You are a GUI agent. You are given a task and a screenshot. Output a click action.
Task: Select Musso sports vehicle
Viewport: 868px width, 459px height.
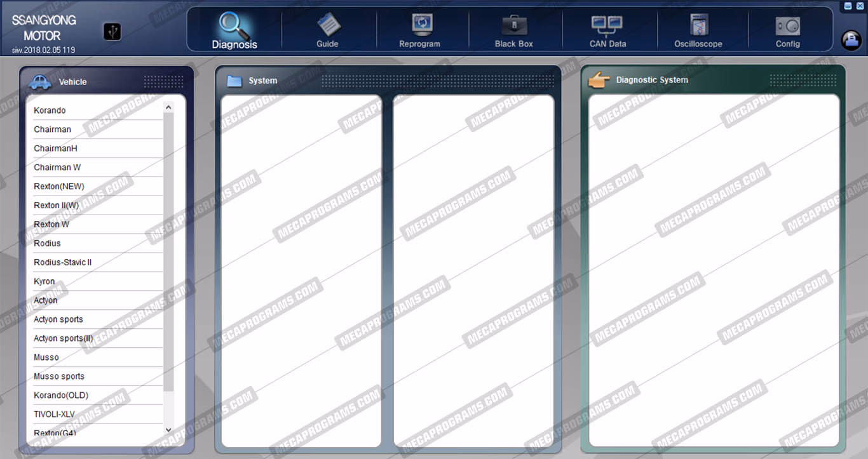tap(98, 377)
